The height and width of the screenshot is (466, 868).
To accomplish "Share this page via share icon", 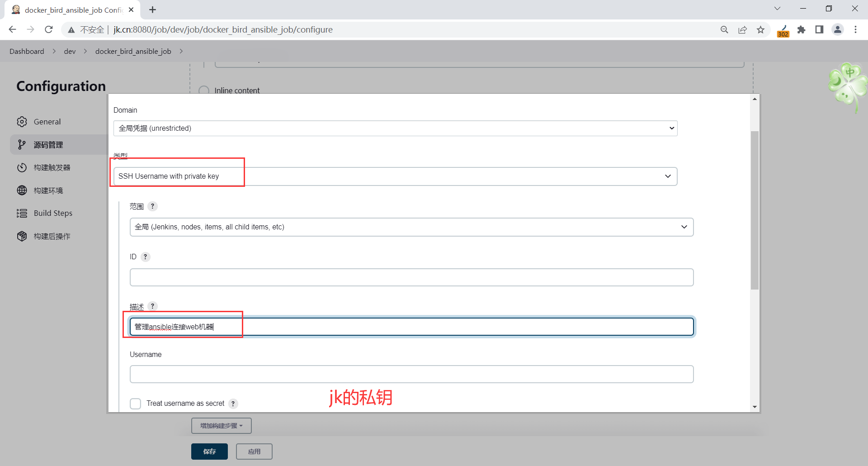I will click(742, 29).
